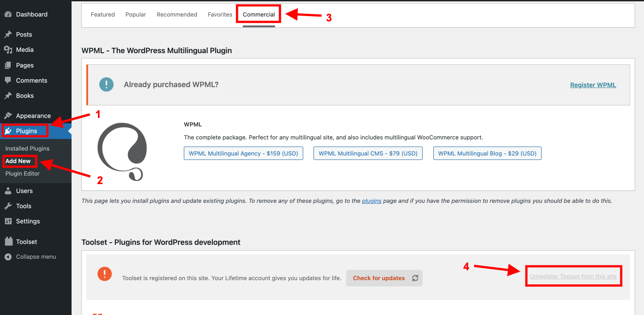The width and height of the screenshot is (644, 315).
Task: Switch to the Recommended tab
Action: point(177,14)
